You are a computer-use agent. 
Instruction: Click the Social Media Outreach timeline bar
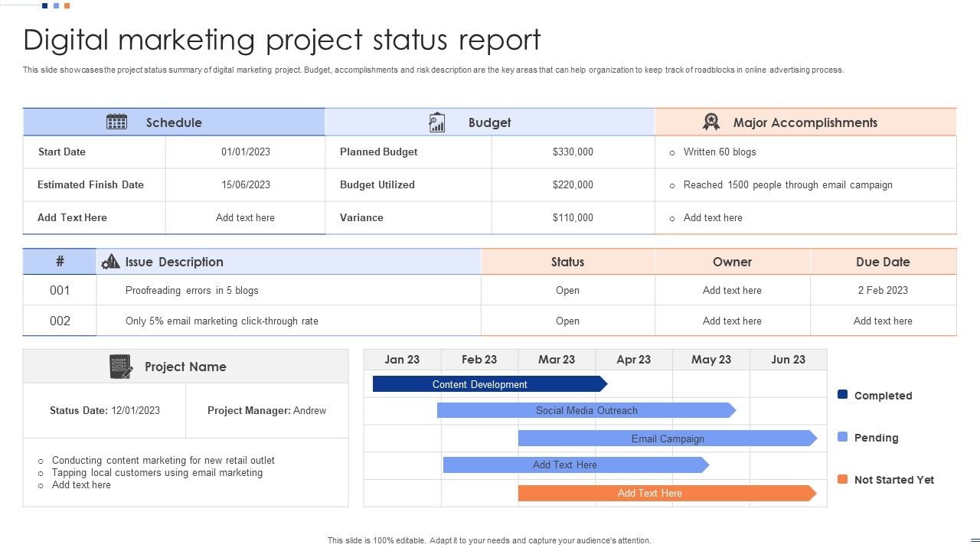tap(586, 411)
